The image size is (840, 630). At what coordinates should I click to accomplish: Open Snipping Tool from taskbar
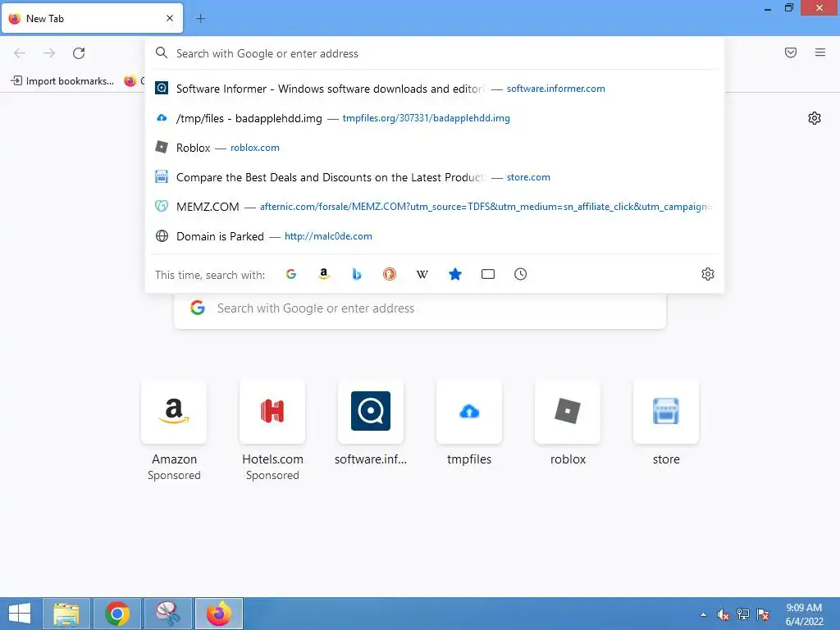pyautogui.click(x=167, y=614)
